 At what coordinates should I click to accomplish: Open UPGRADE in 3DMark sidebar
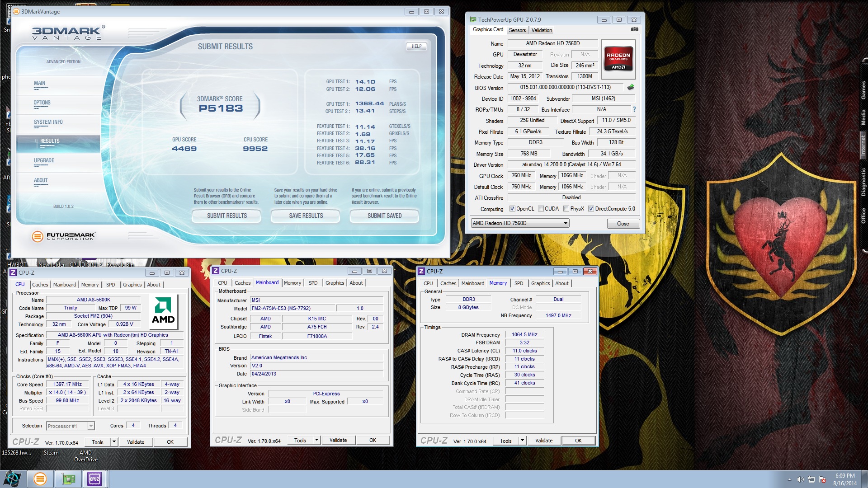[44, 160]
